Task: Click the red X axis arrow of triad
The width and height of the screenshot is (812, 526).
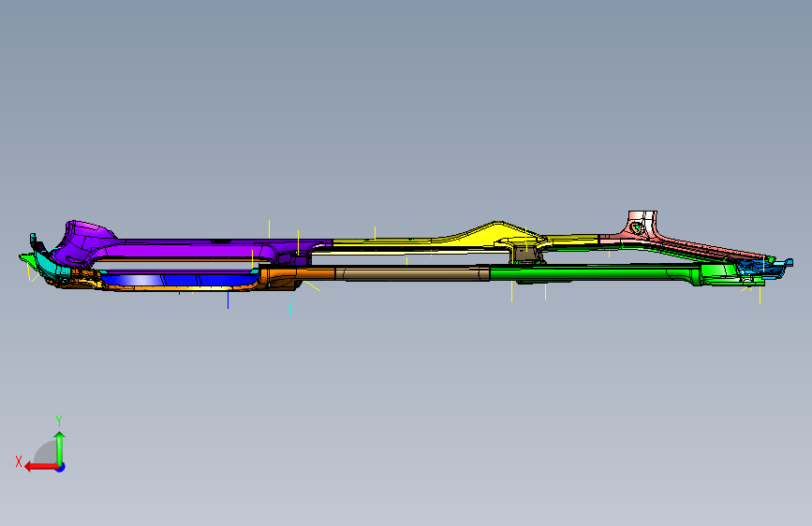Action: coord(41,466)
